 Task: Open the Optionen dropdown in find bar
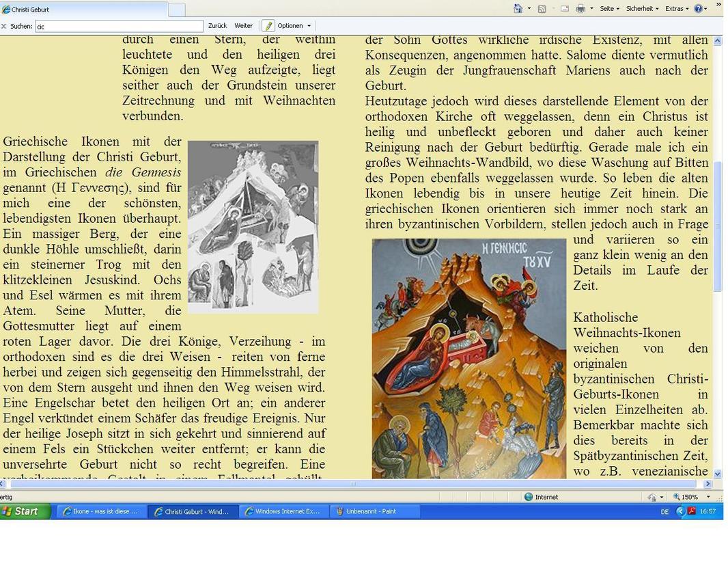pyautogui.click(x=294, y=26)
